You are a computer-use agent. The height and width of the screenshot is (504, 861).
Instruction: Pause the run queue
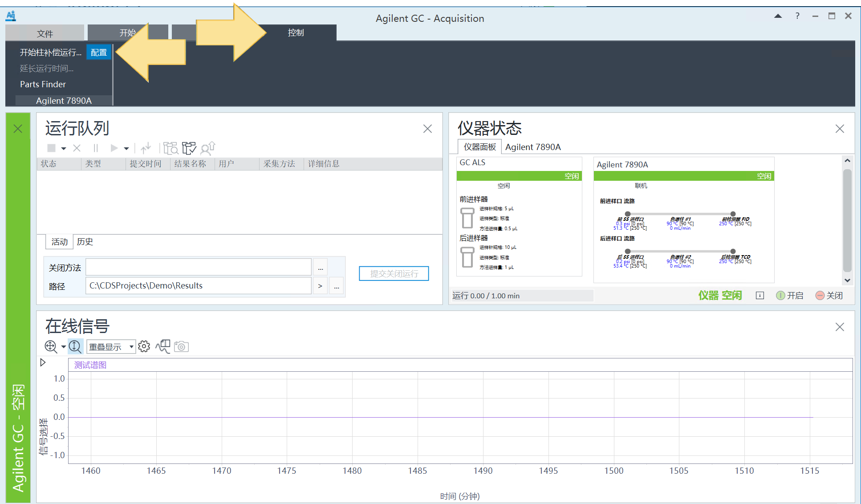[96, 148]
